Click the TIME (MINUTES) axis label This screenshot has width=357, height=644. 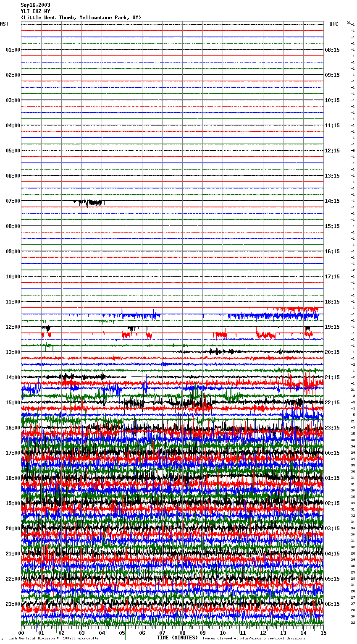tap(177, 638)
